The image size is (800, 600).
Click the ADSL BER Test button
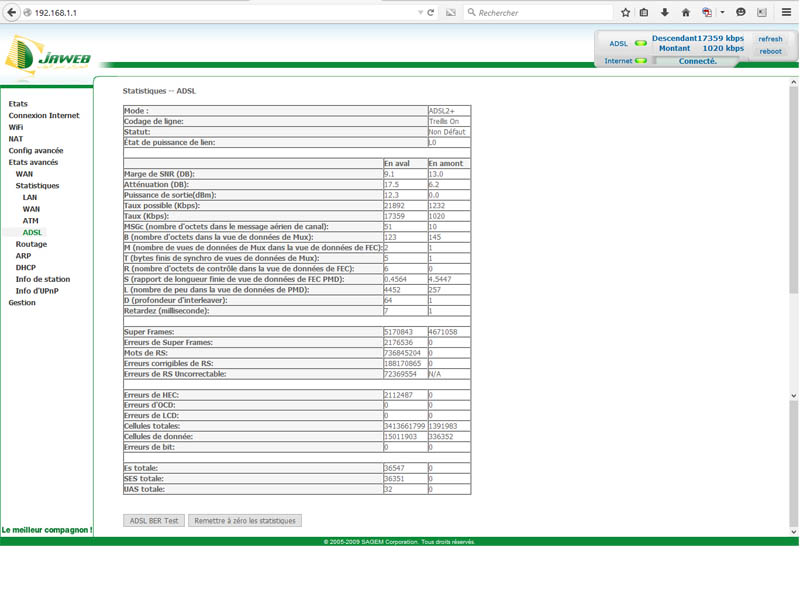[x=154, y=521]
